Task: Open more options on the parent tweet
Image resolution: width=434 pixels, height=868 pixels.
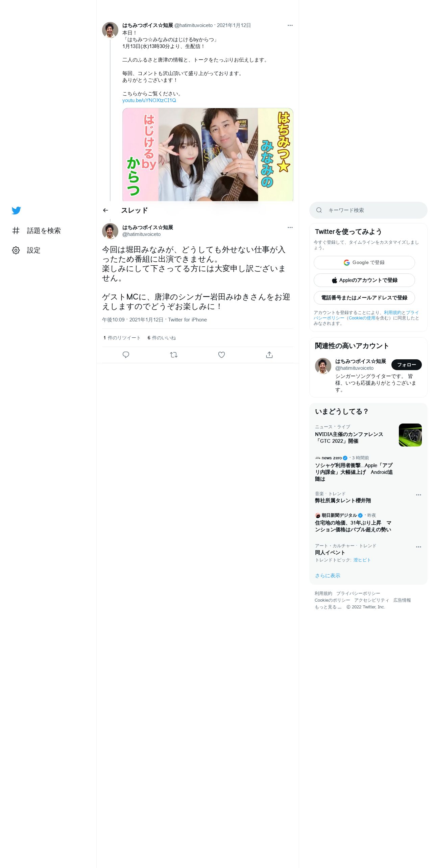Action: tap(290, 25)
